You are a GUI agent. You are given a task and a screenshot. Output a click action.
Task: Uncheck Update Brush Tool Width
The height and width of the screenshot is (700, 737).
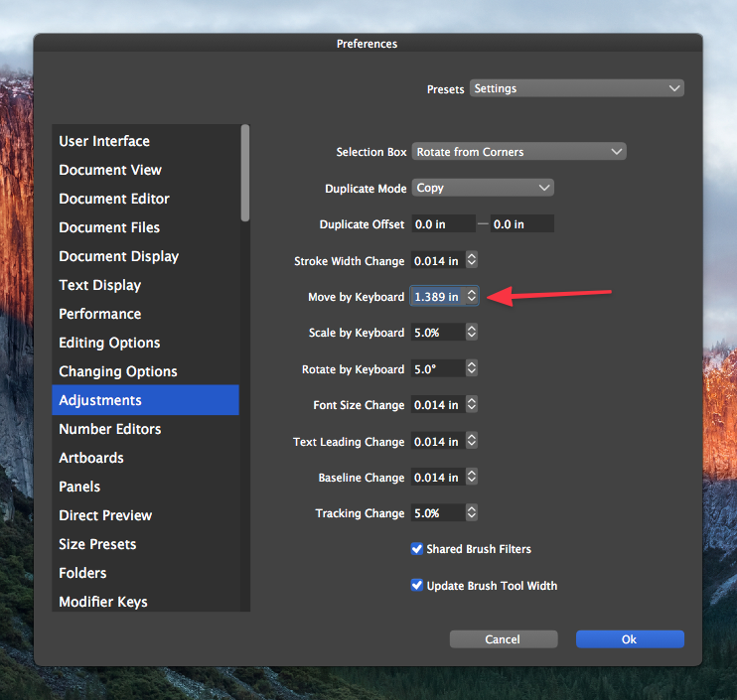[417, 586]
